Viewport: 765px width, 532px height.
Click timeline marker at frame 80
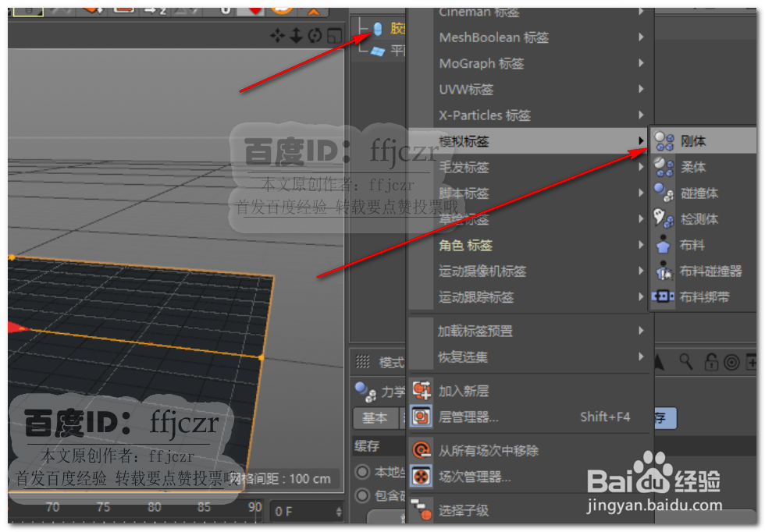155,507
